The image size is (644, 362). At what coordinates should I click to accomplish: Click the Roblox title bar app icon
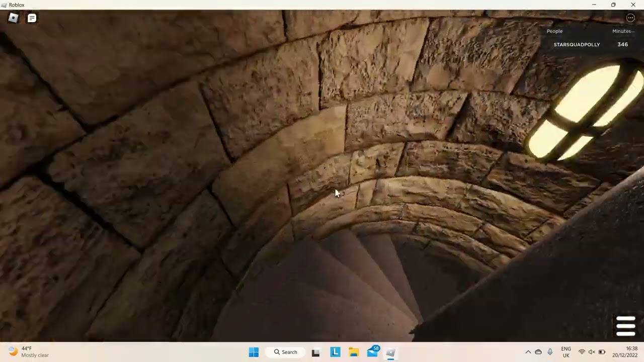[x=4, y=5]
